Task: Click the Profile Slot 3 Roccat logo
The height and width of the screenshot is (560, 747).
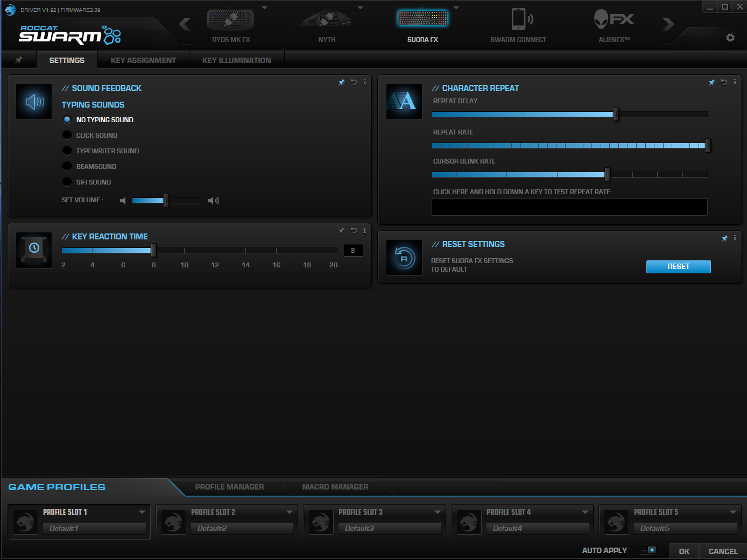Action: [321, 522]
